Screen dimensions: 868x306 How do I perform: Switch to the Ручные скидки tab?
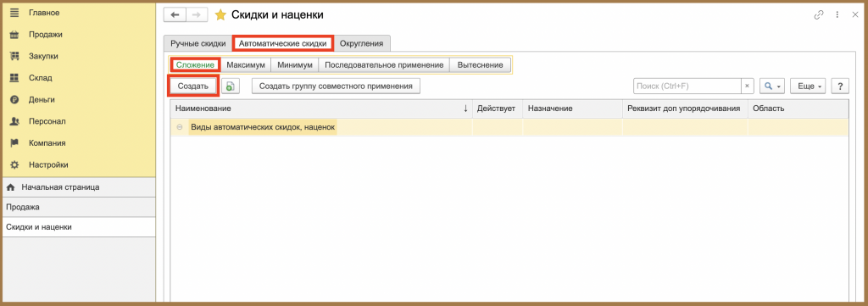tap(198, 43)
